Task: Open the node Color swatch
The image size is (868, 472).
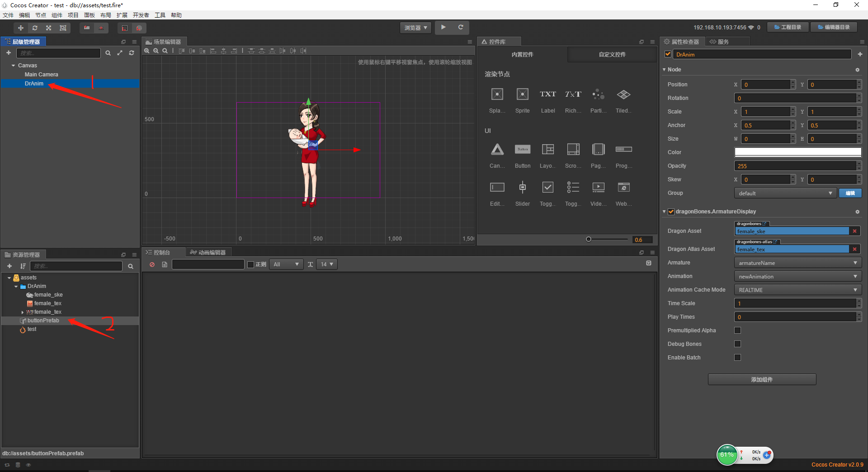Action: pos(798,152)
